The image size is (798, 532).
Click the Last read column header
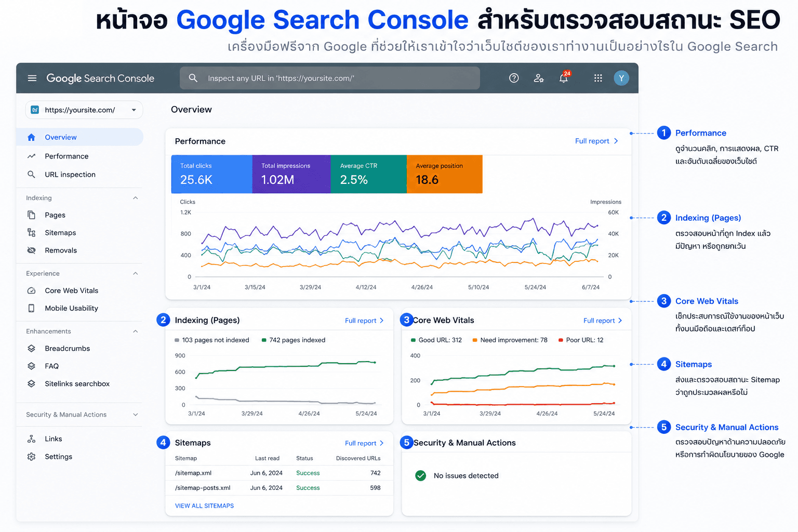point(267,458)
